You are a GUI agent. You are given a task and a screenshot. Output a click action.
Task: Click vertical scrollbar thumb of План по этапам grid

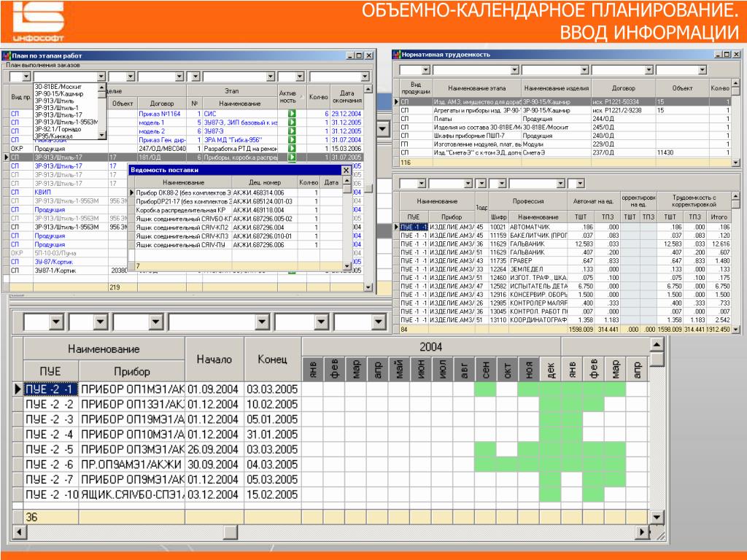pyautogui.click(x=368, y=188)
